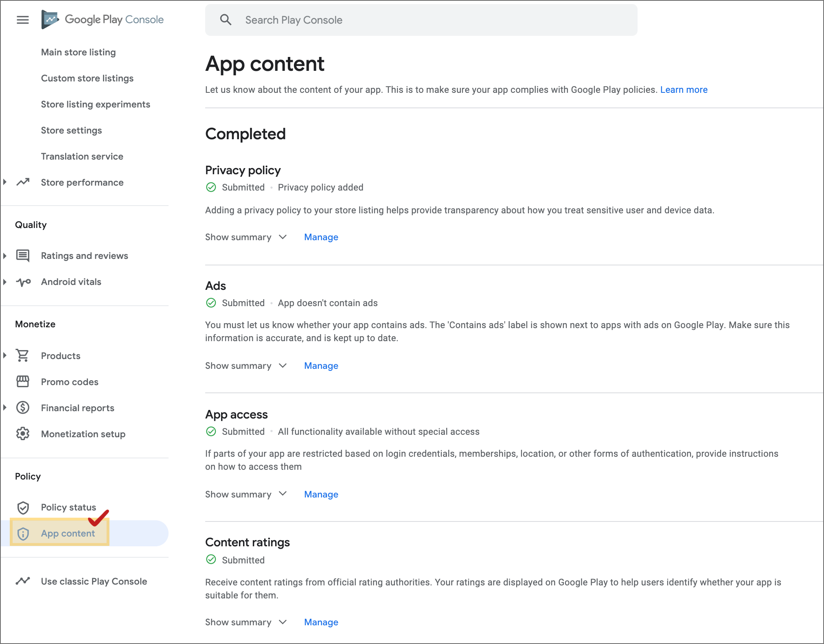Click the Ratings and reviews icon
The height and width of the screenshot is (644, 824).
23,256
